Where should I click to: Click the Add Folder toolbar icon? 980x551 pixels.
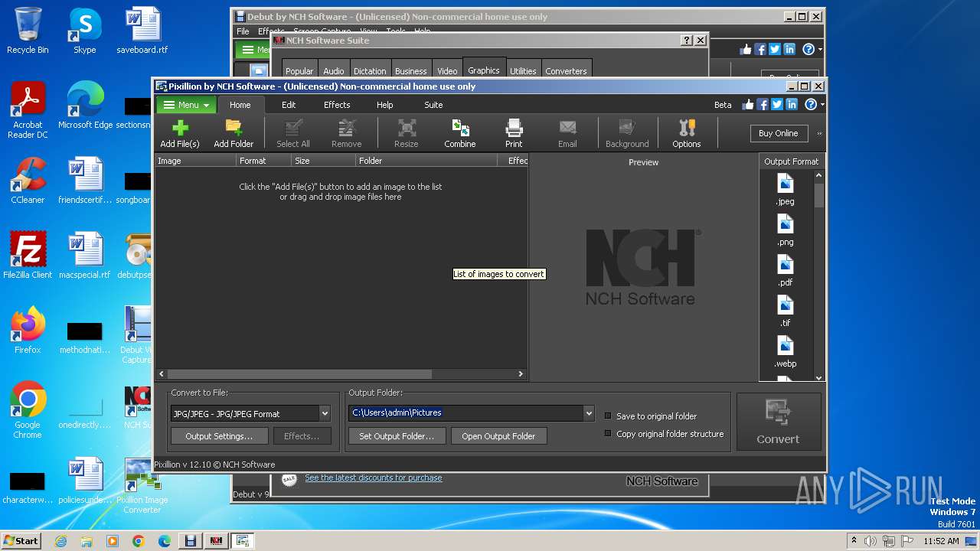tap(234, 134)
